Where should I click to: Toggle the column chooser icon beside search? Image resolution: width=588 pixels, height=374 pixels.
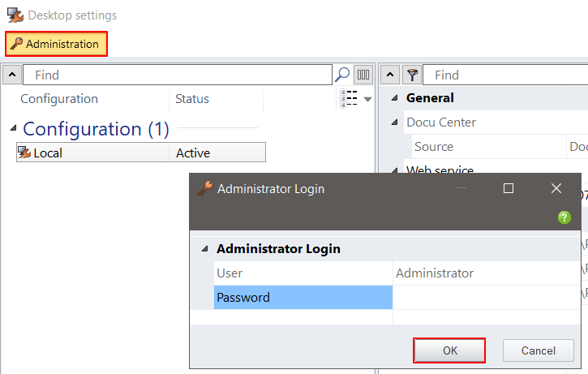click(x=363, y=75)
